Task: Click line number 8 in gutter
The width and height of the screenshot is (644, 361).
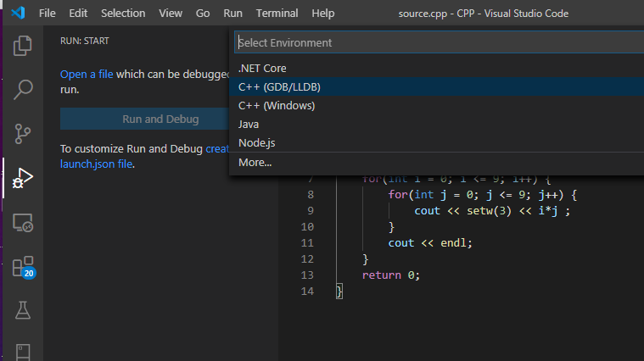Action: point(311,194)
